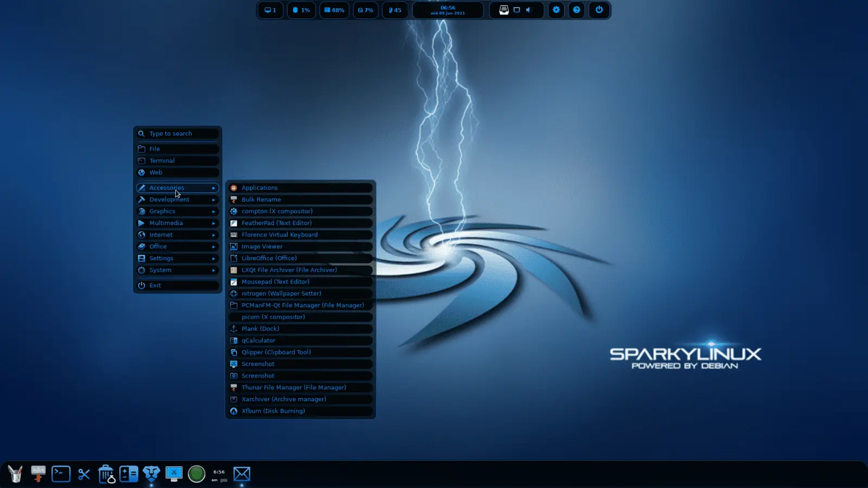Screen dimensions: 868x488
Task: Click the power button in the top panel
Action: pos(598,10)
